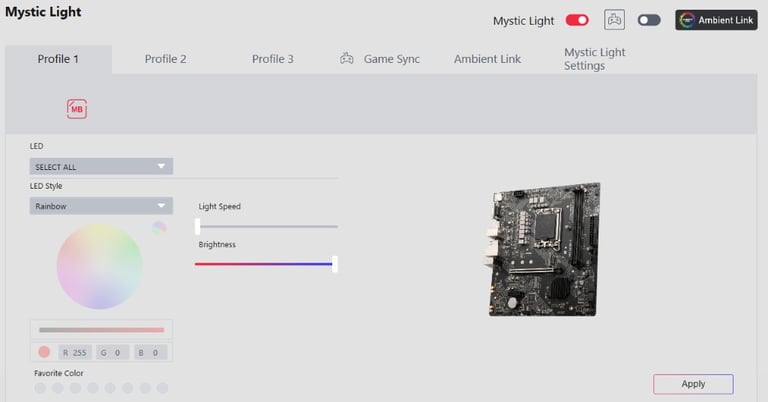
Task: Switch to Profile 3 tab
Action: click(x=273, y=59)
